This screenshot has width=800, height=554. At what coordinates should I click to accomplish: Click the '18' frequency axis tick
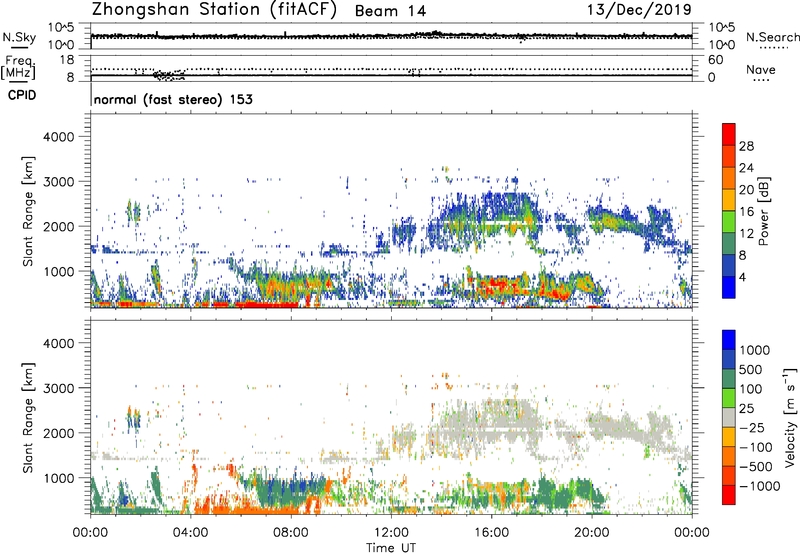[x=67, y=60]
